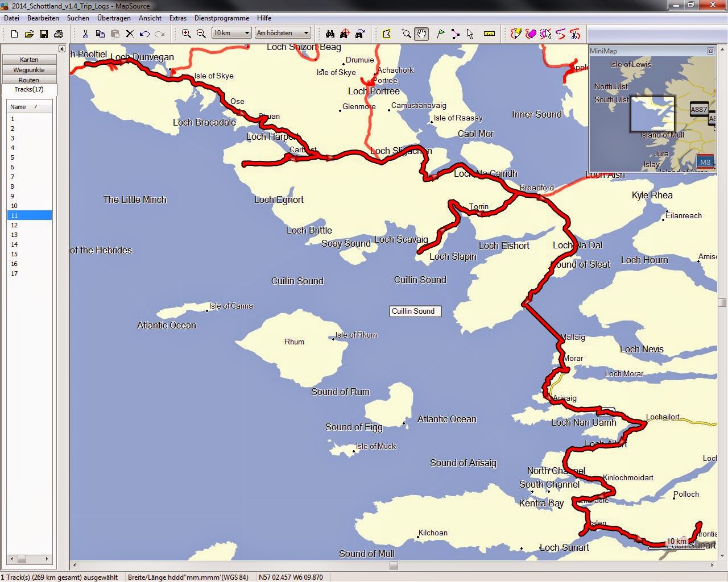Select the Waypoint flag tool
The width and height of the screenshot is (728, 582).
point(440,34)
